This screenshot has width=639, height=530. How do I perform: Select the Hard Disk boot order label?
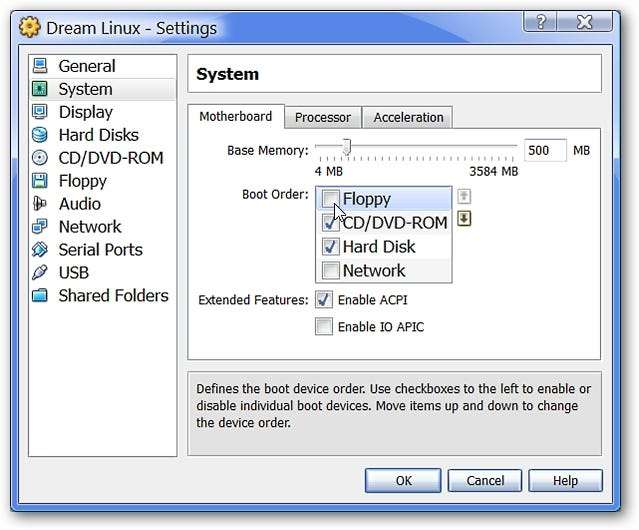coord(379,247)
